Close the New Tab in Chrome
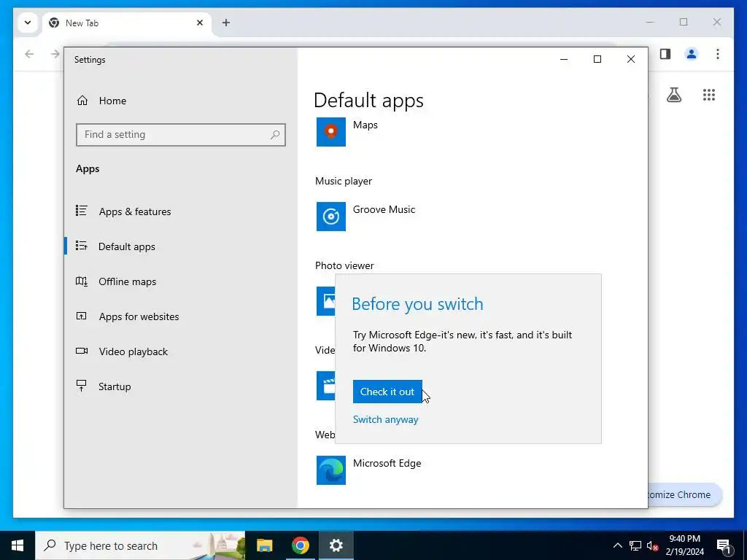 pyautogui.click(x=200, y=23)
